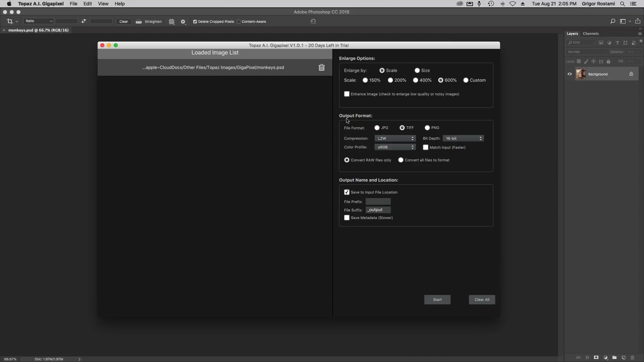The width and height of the screenshot is (644, 362).
Task: Open the Topaz File menu
Action: [x=73, y=4]
